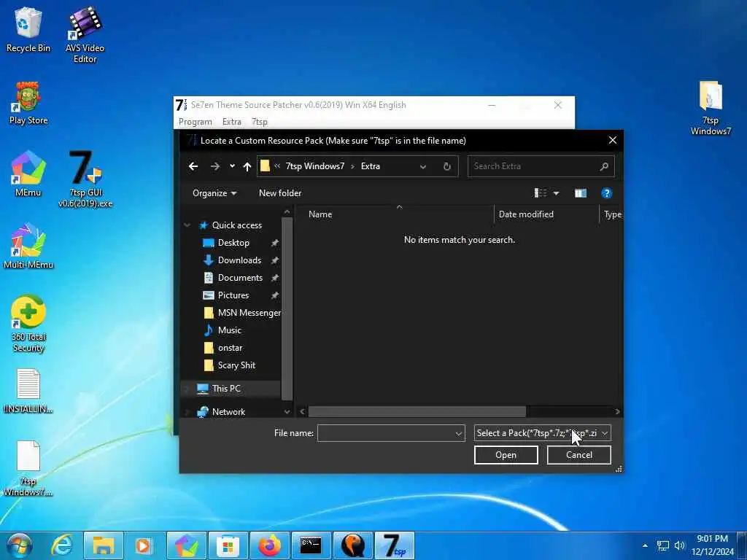Select the INSTALLIN... text file on desktop
Image resolution: width=747 pixels, height=560 pixels.
click(x=28, y=391)
